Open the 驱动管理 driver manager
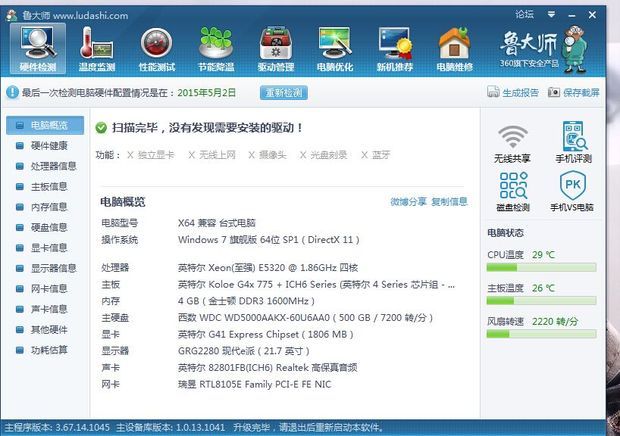The width and height of the screenshot is (620, 436). (x=276, y=49)
